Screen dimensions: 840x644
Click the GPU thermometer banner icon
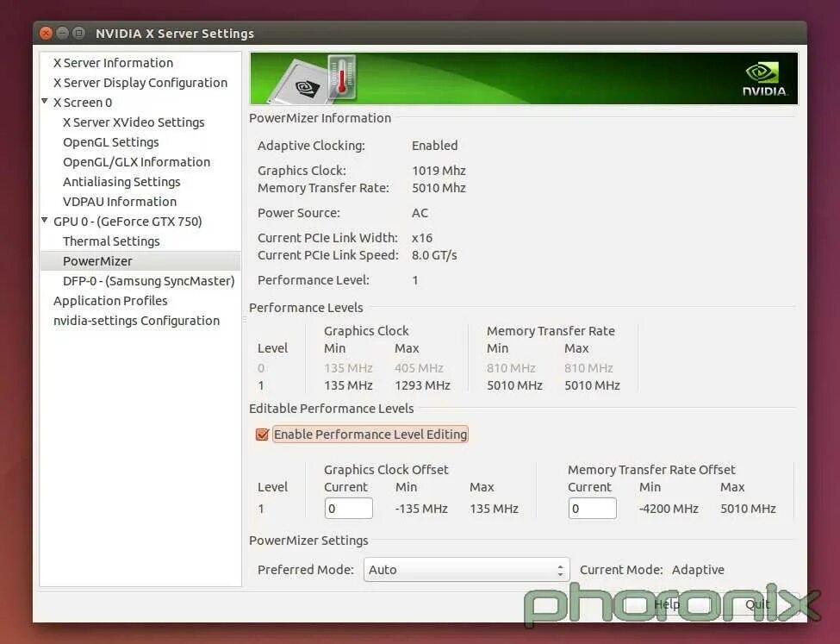(x=342, y=78)
